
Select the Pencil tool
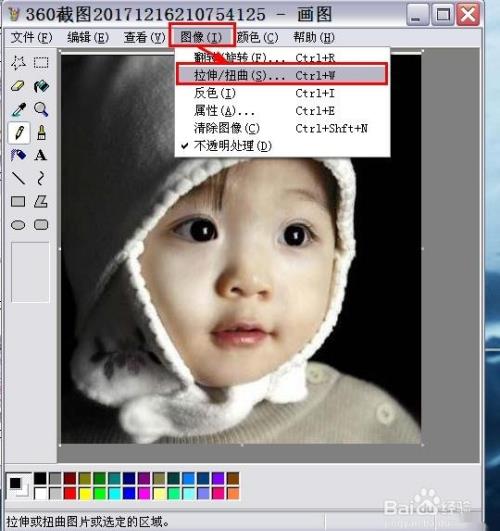19,132
